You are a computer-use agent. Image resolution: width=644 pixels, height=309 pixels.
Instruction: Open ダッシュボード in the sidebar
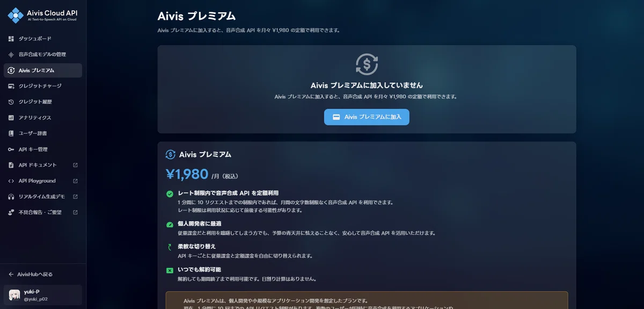click(43, 39)
